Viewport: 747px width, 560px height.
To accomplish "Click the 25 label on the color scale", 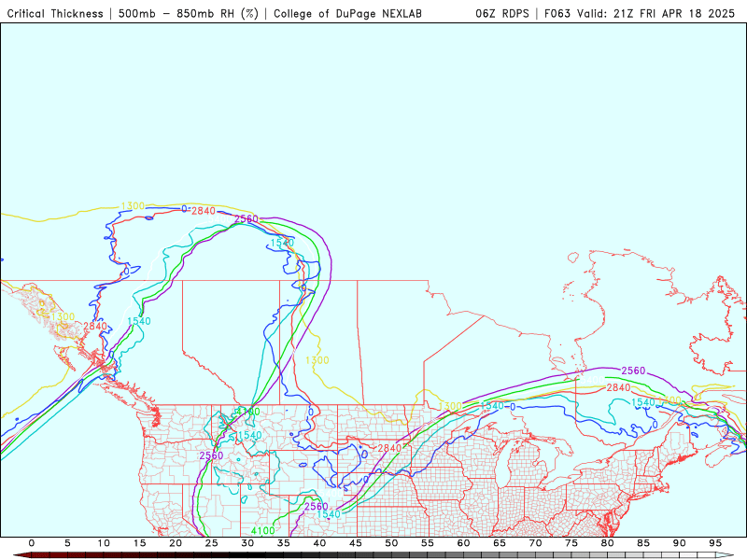I will [212, 543].
